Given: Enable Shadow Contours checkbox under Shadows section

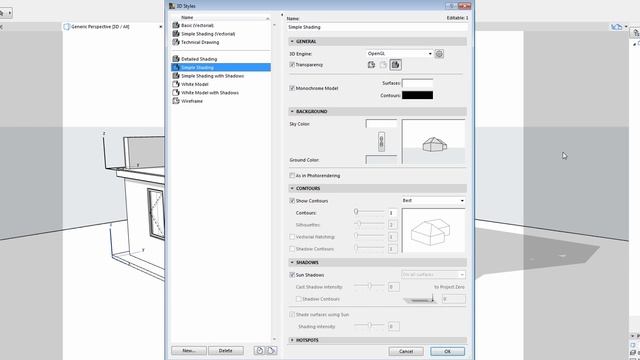Looking at the screenshot, I should coord(298,299).
